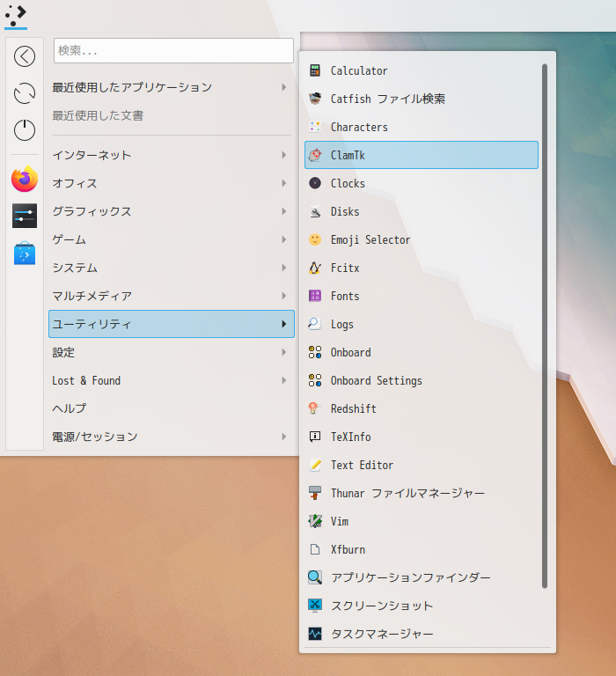
Task: Click the Text Editor notepad icon
Action: click(x=315, y=465)
